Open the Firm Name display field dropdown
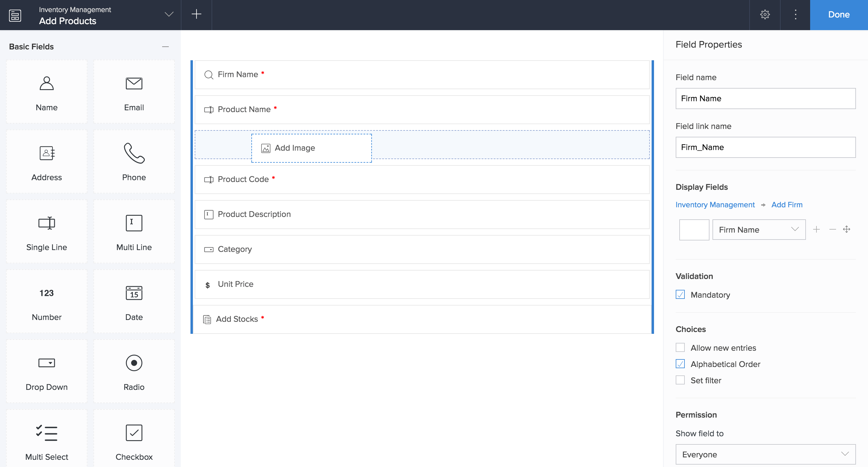The width and height of the screenshot is (868, 467). click(x=759, y=230)
